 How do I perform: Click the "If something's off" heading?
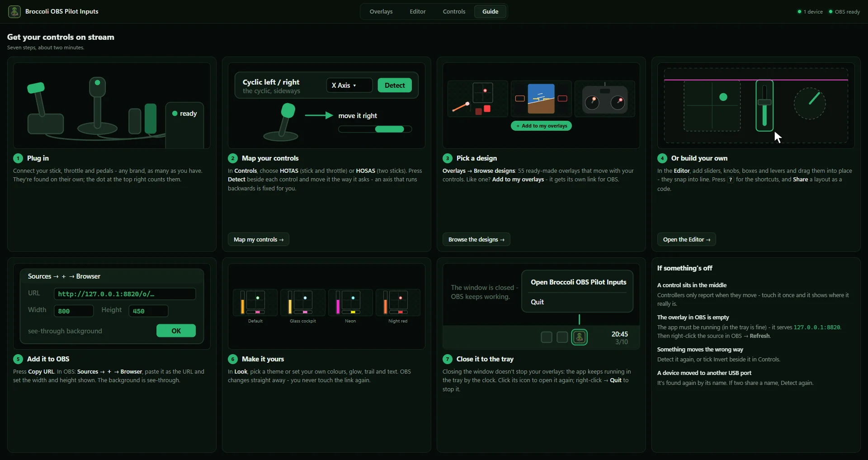tap(684, 268)
